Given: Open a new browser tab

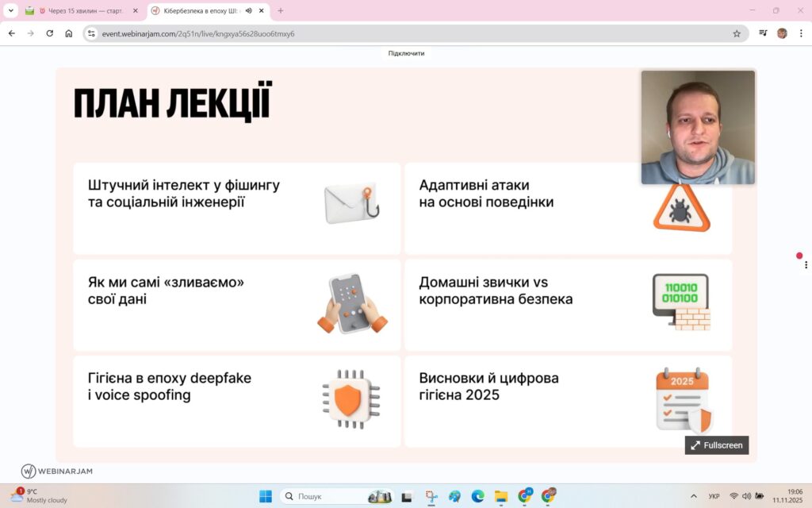Looking at the screenshot, I should 280,11.
